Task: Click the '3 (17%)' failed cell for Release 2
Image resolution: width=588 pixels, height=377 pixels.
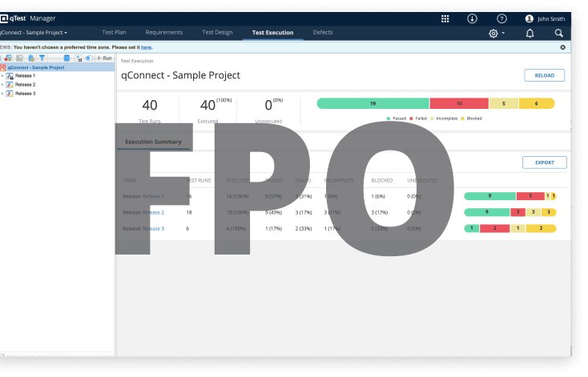Action: pyautogui.click(x=304, y=212)
